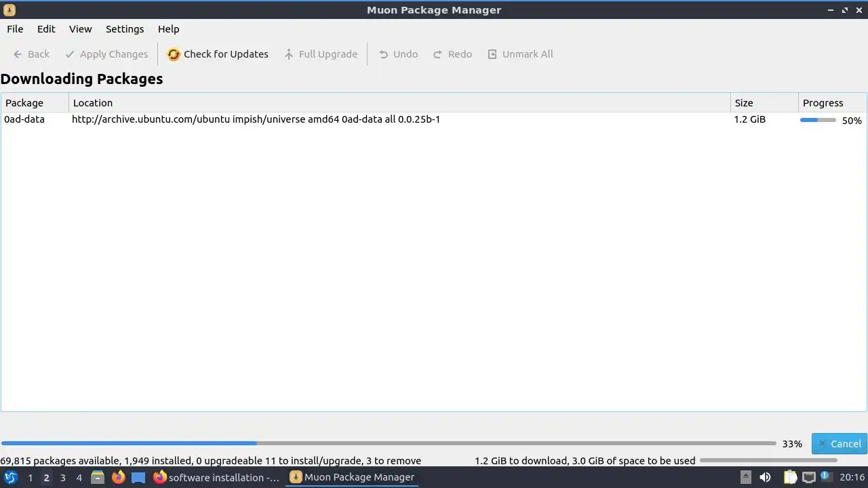Click the Redo toolbar button
This screenshot has height=488, width=868.
coord(452,54)
